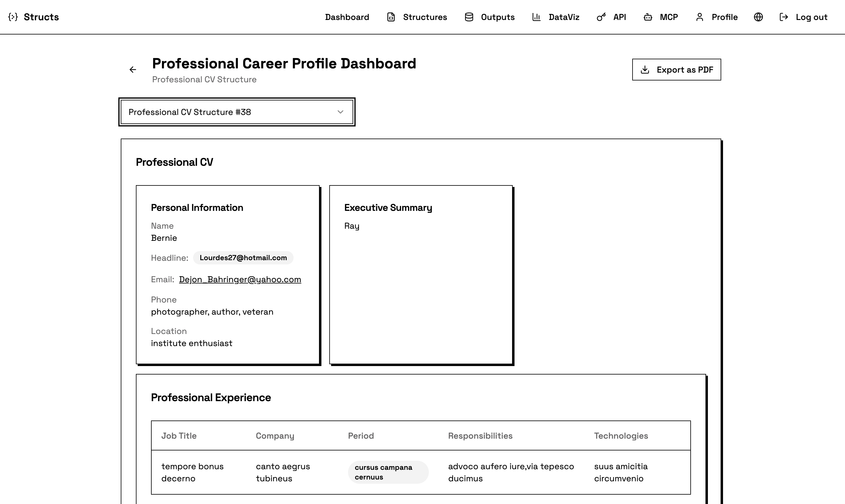Viewport: 845px width, 504px height.
Task: Click the DataViz bar chart icon
Action: click(x=536, y=17)
